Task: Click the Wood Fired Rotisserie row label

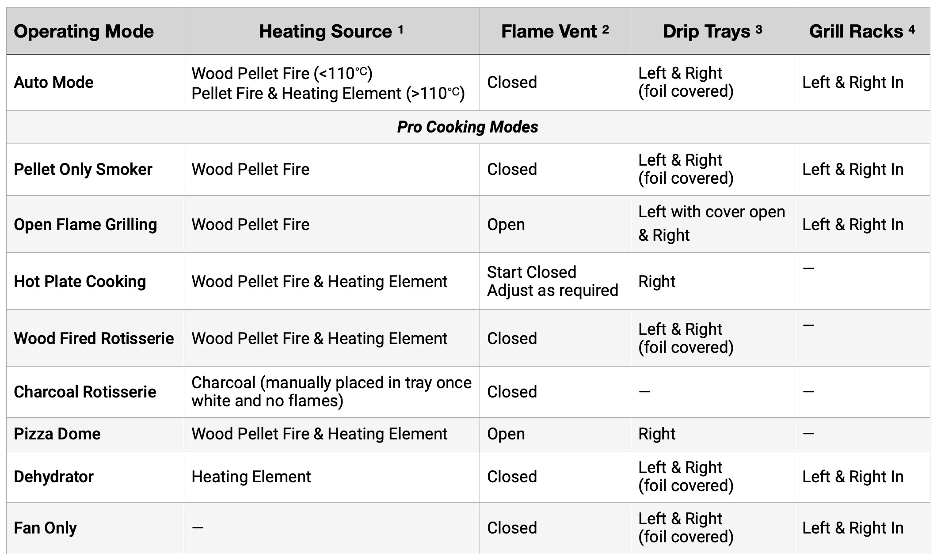Action: (94, 339)
